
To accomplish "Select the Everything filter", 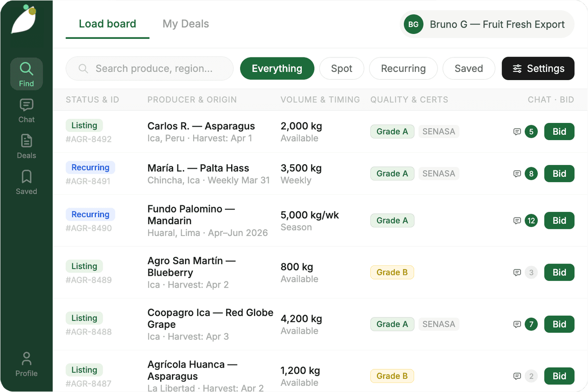I will [x=277, y=69].
